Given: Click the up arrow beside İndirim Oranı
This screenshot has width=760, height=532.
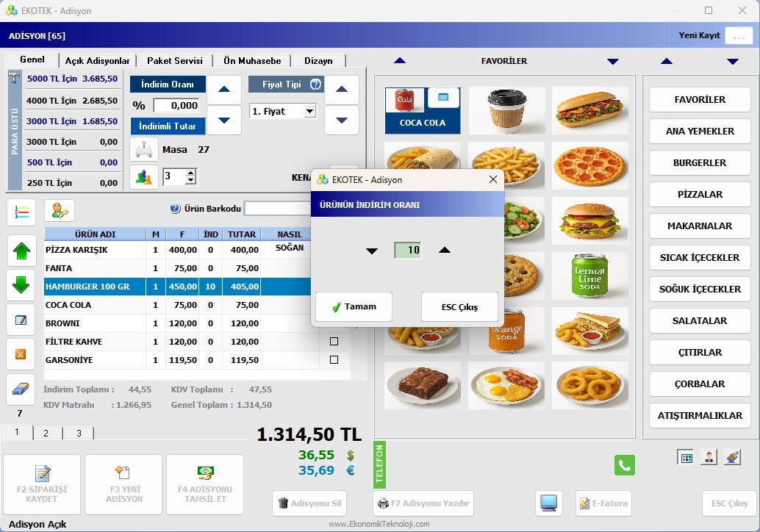Looking at the screenshot, I should [224, 90].
